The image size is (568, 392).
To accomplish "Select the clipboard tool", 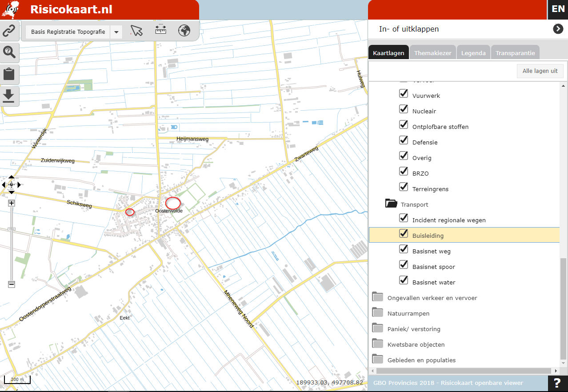I will [9, 74].
